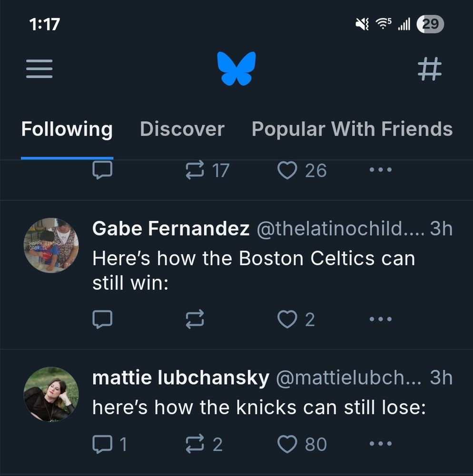Like Gabe Fernandez's Celtics post
Viewport: 473px width, 476px height.
tap(287, 319)
